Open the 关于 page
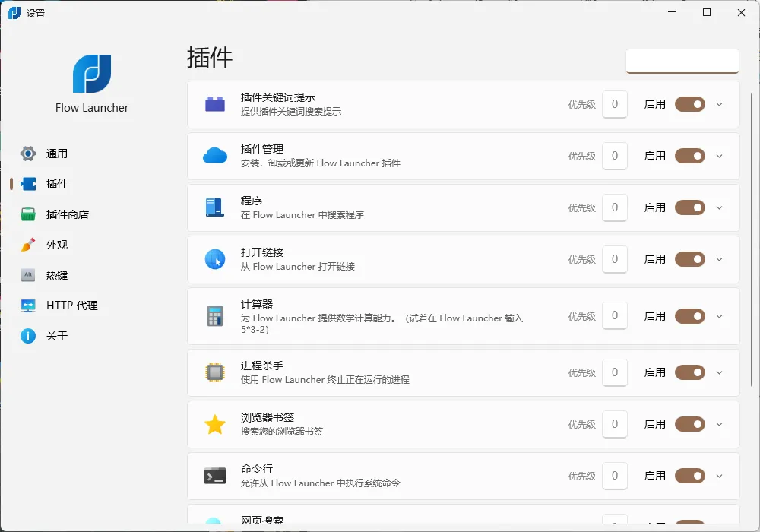This screenshot has width=760, height=532. [x=55, y=336]
